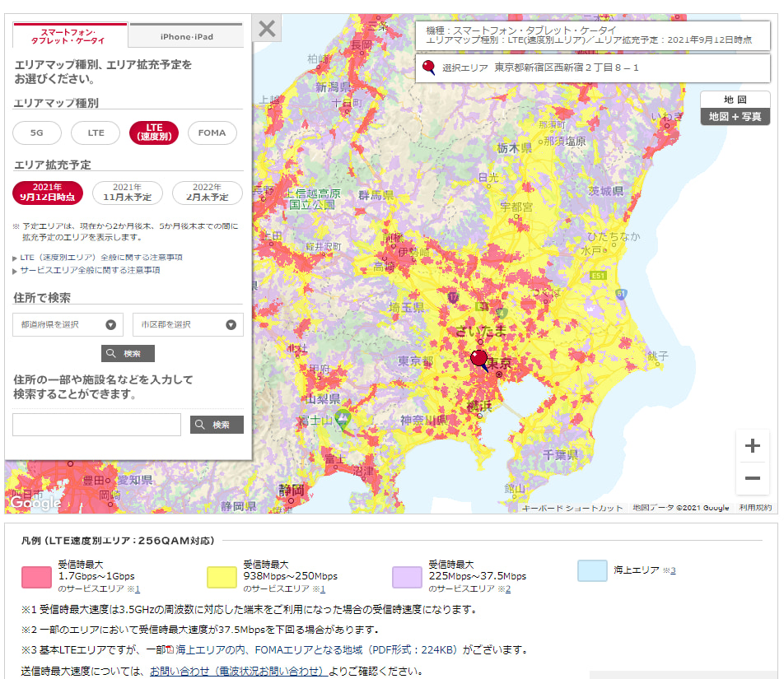Click the E51 highway marker on map

coord(598,275)
